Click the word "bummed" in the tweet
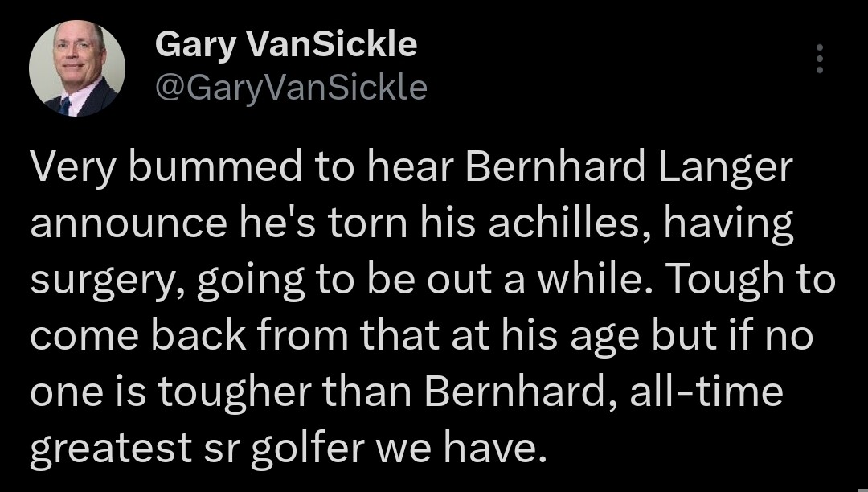868x492 pixels. pos(216,166)
